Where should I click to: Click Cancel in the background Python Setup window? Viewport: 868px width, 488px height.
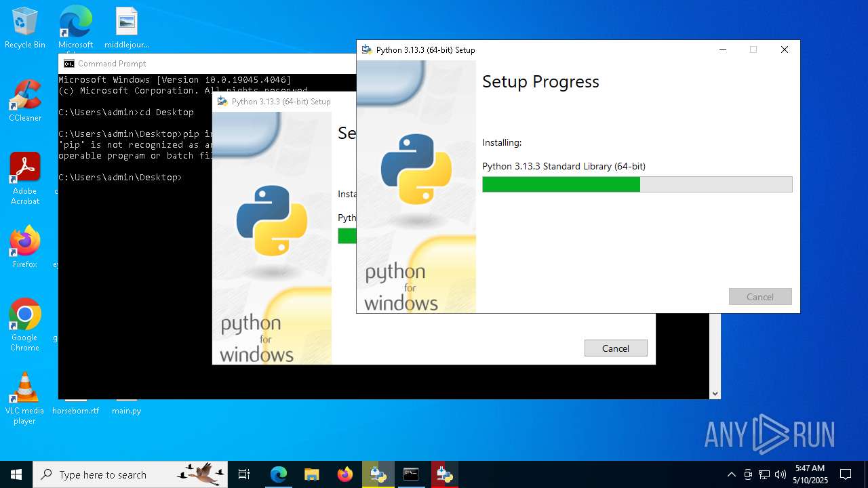(616, 348)
